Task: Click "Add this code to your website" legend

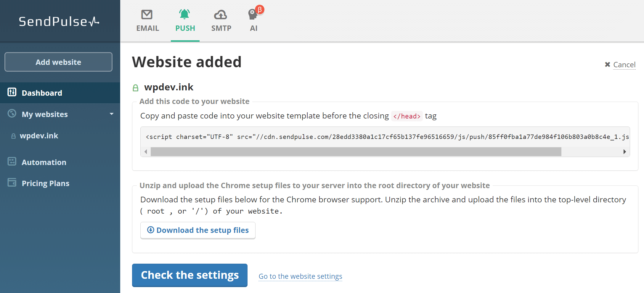Action: (194, 101)
